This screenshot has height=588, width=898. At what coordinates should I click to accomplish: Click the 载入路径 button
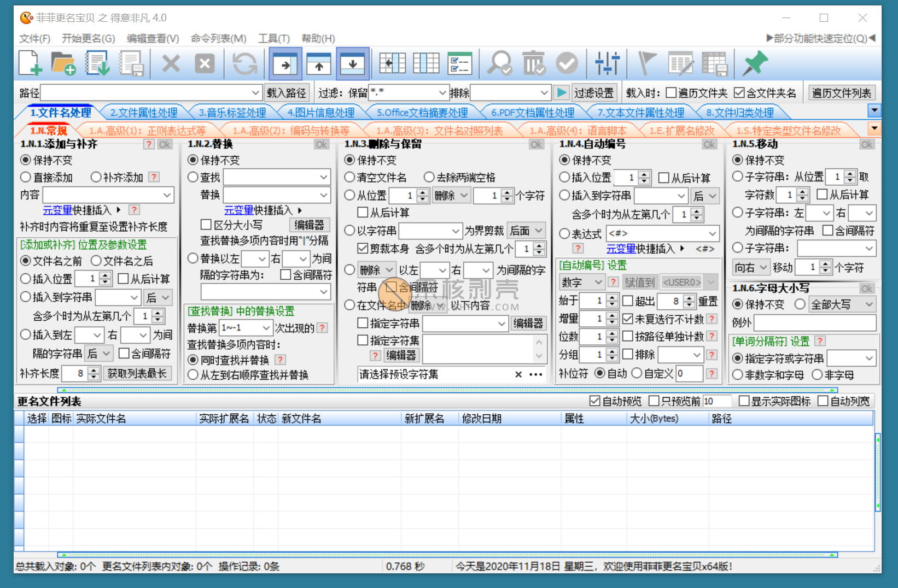[287, 93]
